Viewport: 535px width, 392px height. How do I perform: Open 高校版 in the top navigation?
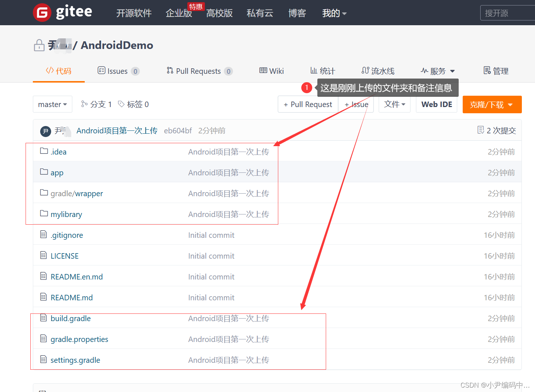219,13
